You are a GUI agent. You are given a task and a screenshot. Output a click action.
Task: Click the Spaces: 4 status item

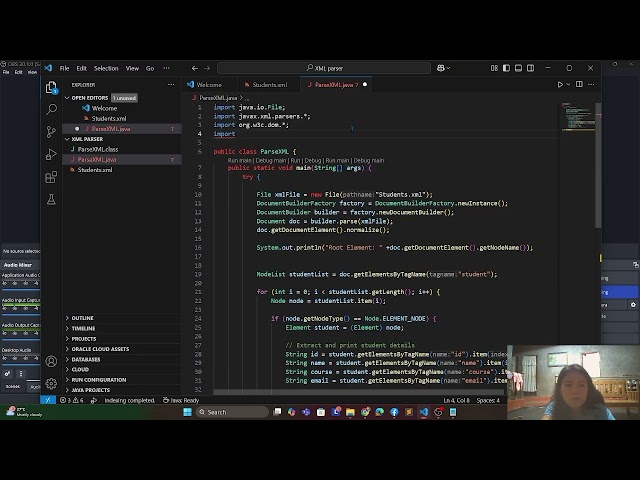point(488,400)
